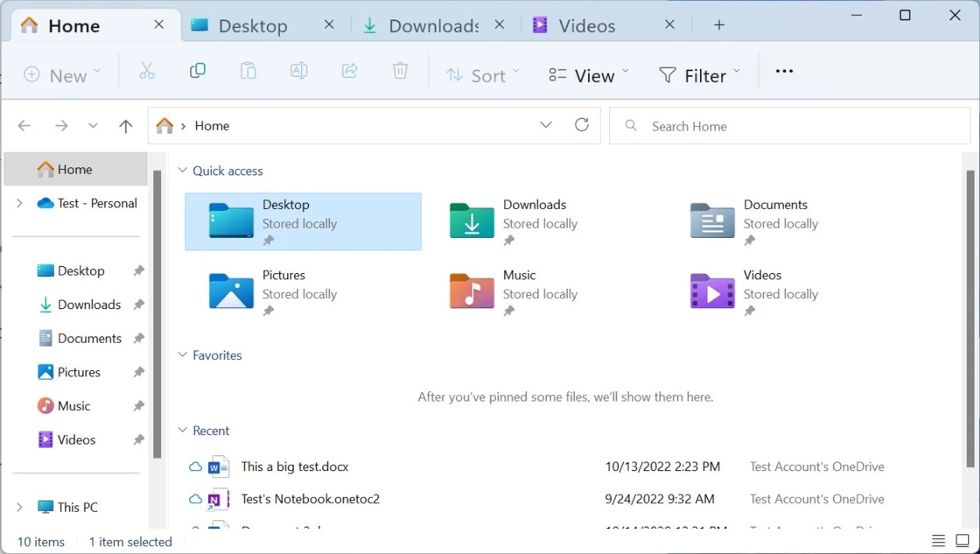Viewport: 980px width, 554px height.
Task: Click the '10/13/2022 2:23 PM' date cell
Action: [662, 467]
